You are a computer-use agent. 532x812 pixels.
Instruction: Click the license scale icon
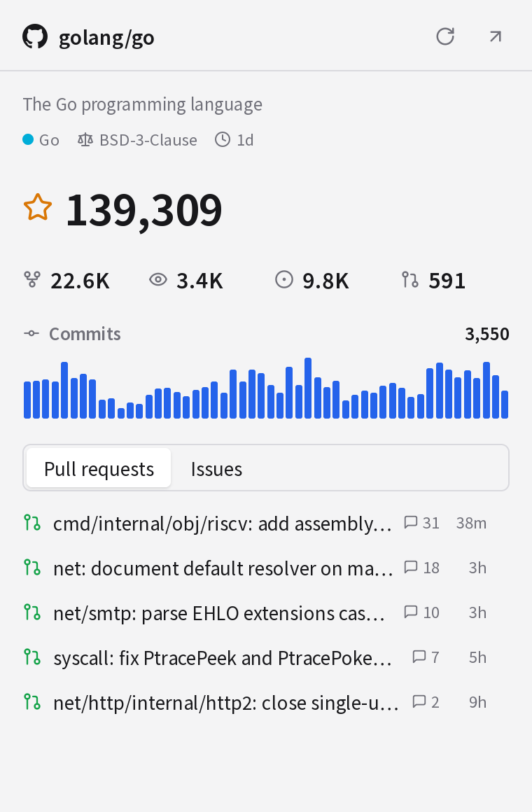85,139
